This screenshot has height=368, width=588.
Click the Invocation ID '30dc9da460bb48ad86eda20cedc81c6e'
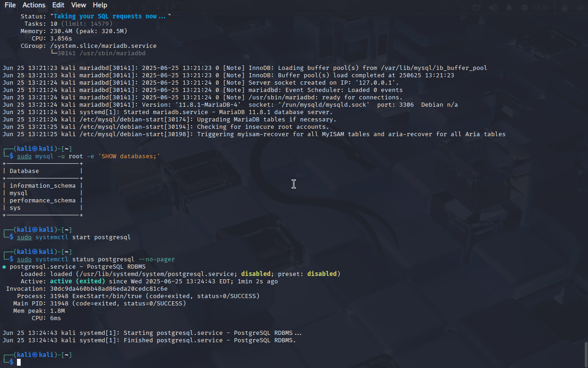click(x=109, y=289)
